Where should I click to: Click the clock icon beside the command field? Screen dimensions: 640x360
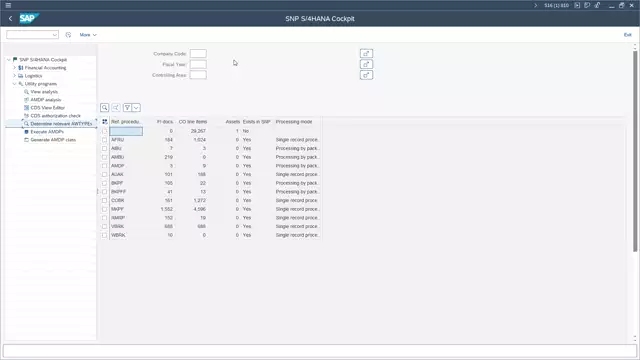tap(68, 35)
